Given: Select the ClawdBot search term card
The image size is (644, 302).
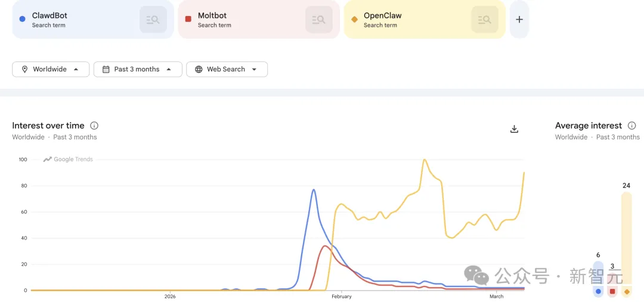Looking at the screenshot, I should tap(93, 19).
